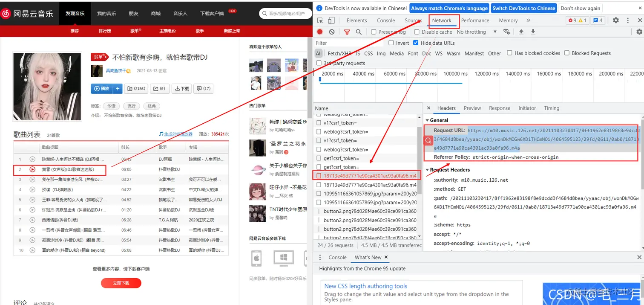Clear the network requests log

pos(332,32)
